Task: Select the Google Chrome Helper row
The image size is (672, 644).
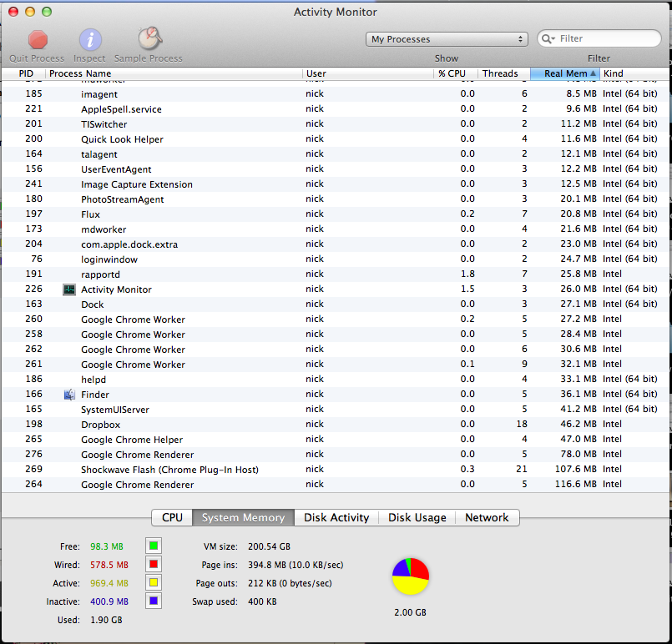Action: (x=336, y=439)
